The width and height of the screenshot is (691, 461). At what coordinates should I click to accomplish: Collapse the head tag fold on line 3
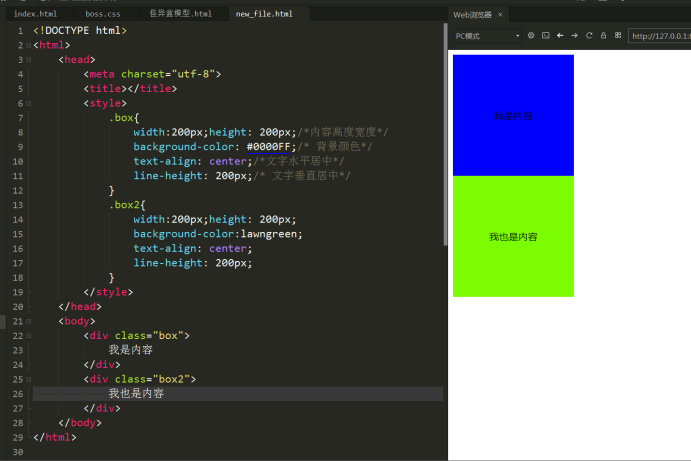click(29, 60)
